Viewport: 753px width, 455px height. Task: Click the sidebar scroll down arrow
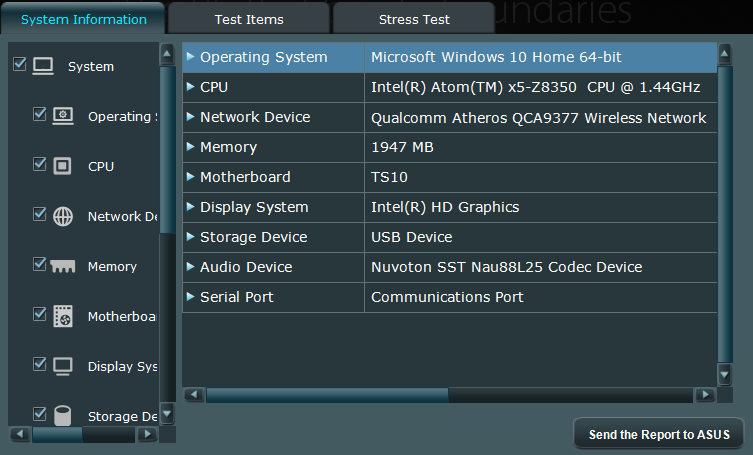pos(167,414)
